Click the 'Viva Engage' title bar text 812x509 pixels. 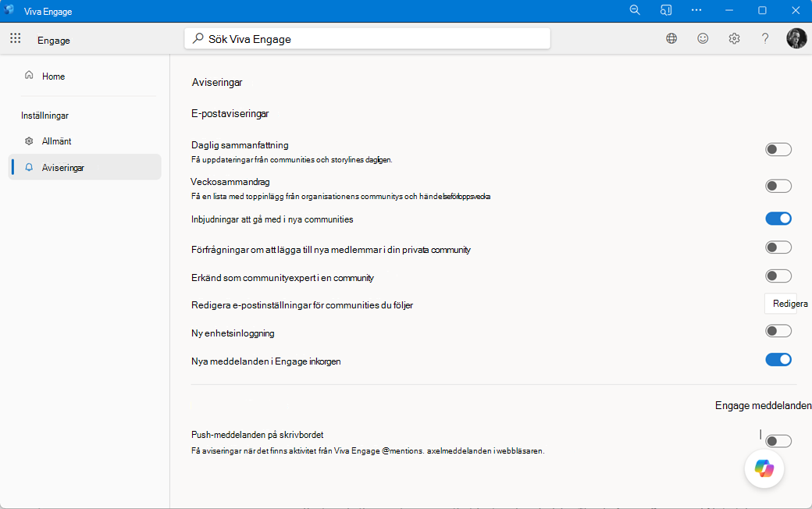[48, 12]
